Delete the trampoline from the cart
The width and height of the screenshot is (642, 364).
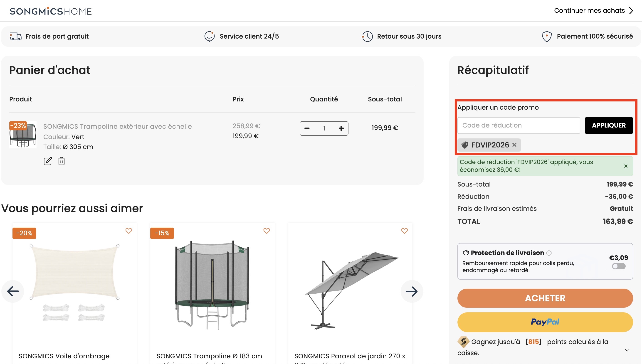pyautogui.click(x=62, y=161)
